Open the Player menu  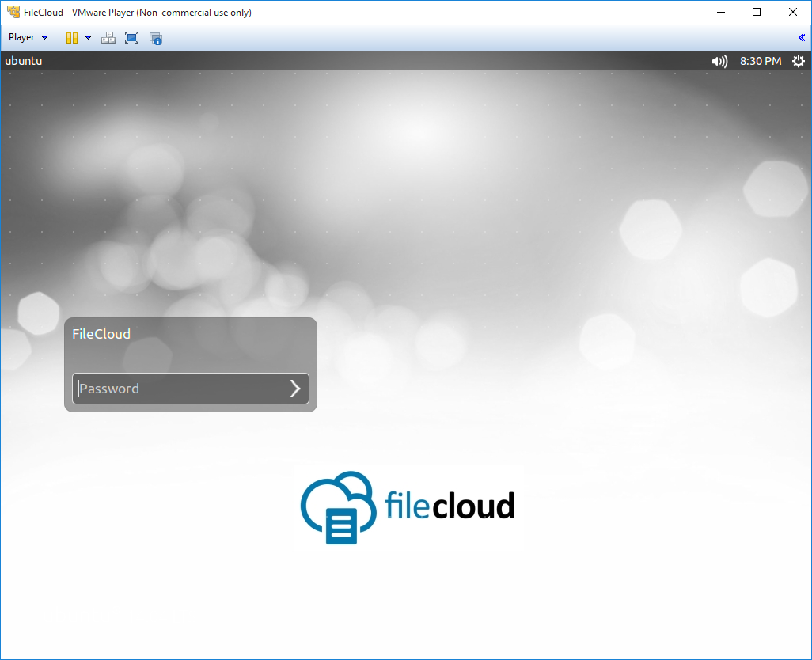pyautogui.click(x=28, y=37)
